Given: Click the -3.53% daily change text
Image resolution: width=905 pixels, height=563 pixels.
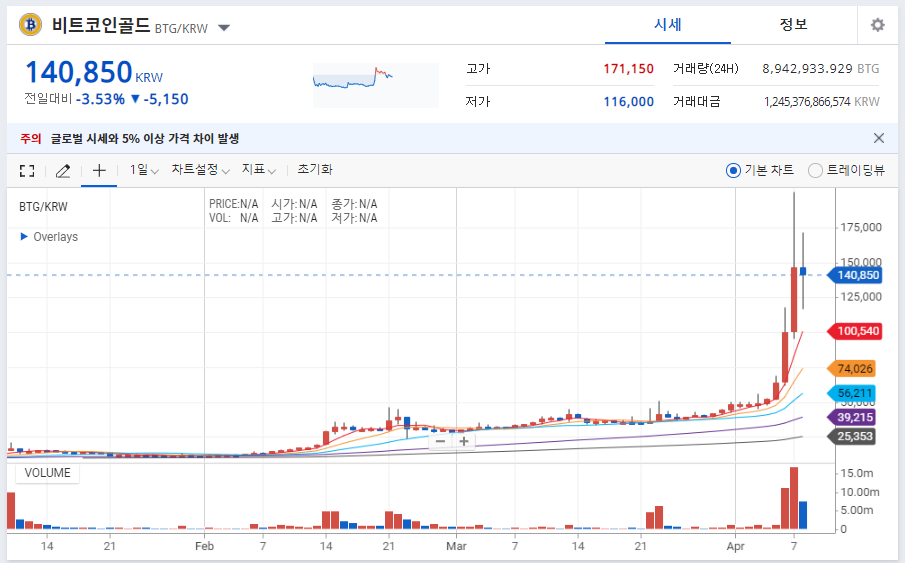Looking at the screenshot, I should [100, 99].
